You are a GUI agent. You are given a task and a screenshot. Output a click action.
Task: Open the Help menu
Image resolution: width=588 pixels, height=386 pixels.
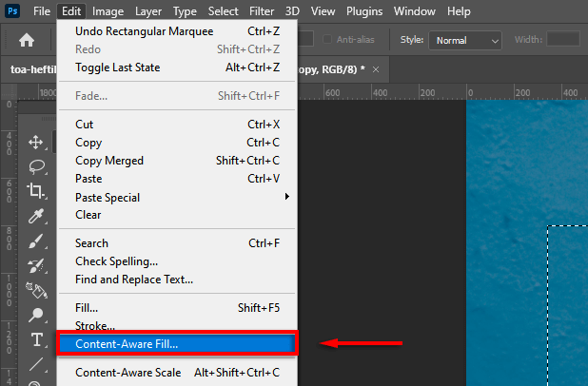[459, 11]
